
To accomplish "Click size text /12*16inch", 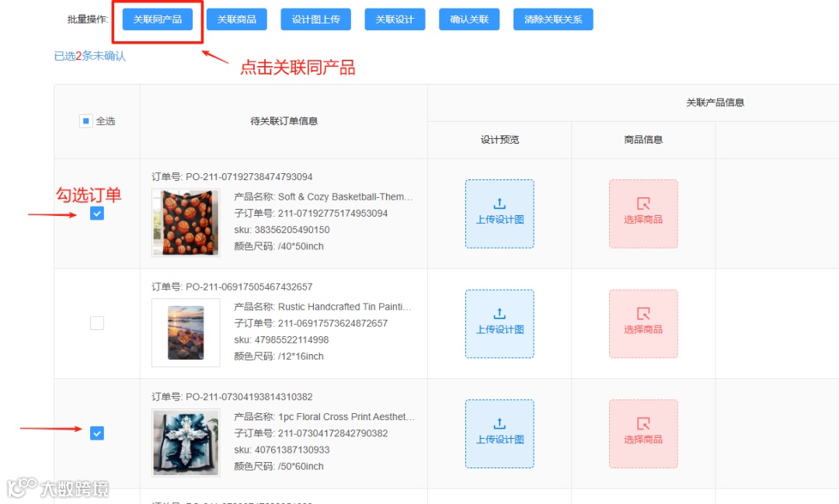I will point(301,356).
